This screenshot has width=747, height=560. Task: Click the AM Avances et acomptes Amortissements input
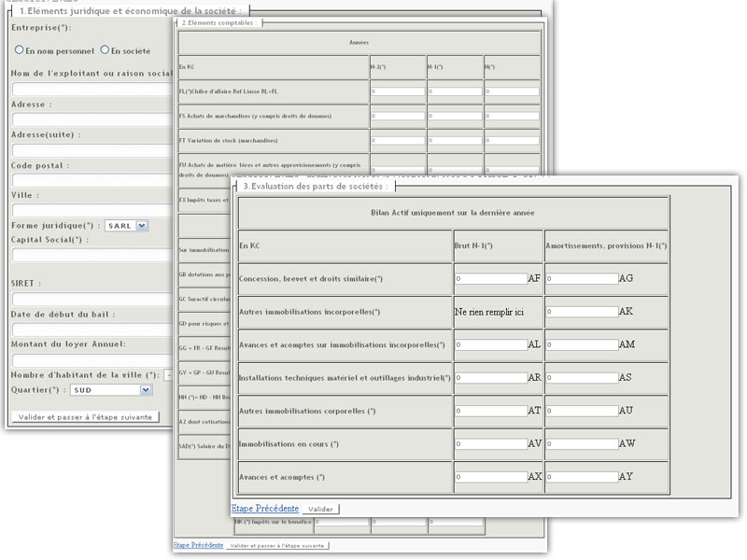pos(582,344)
